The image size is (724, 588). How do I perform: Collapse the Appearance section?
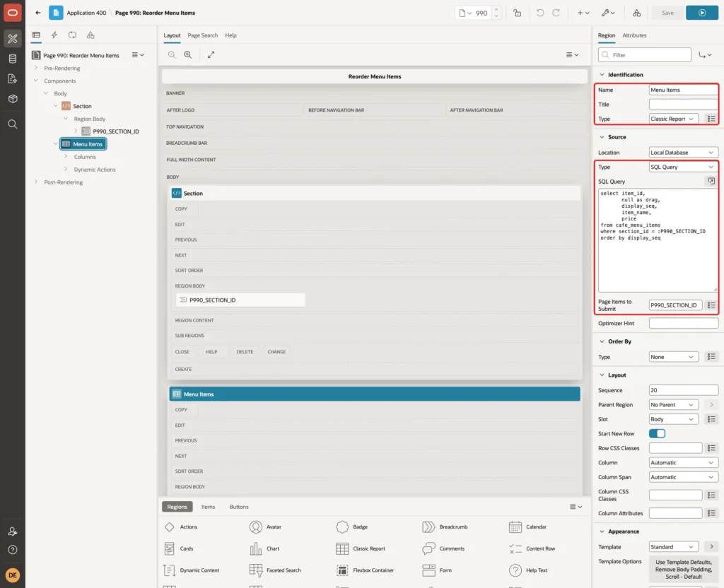[602, 531]
